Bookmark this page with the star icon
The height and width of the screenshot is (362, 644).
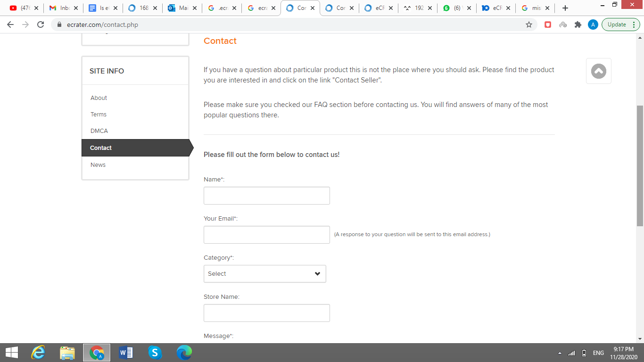[529, 25]
